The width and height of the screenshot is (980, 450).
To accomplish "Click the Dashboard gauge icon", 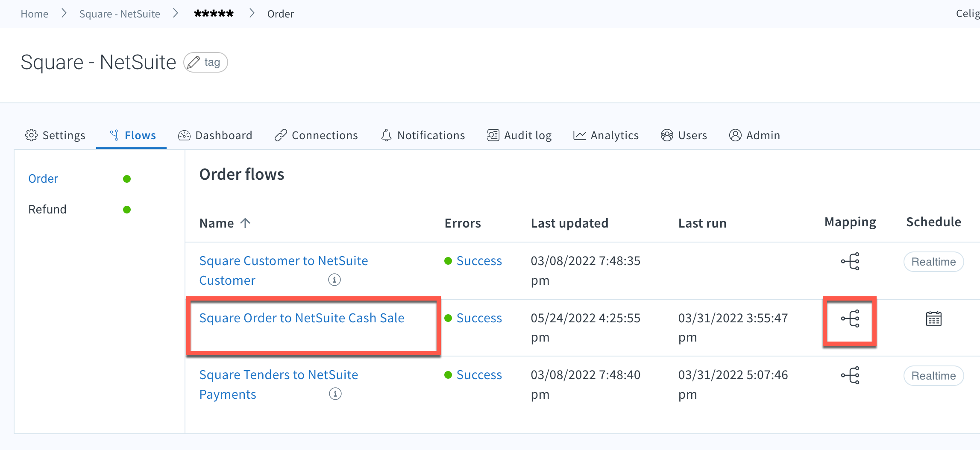I will (x=184, y=135).
